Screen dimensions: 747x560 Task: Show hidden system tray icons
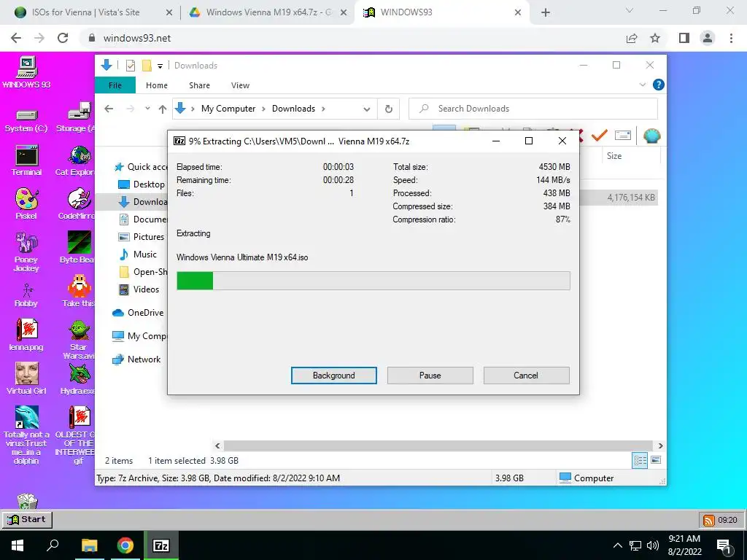coord(617,545)
